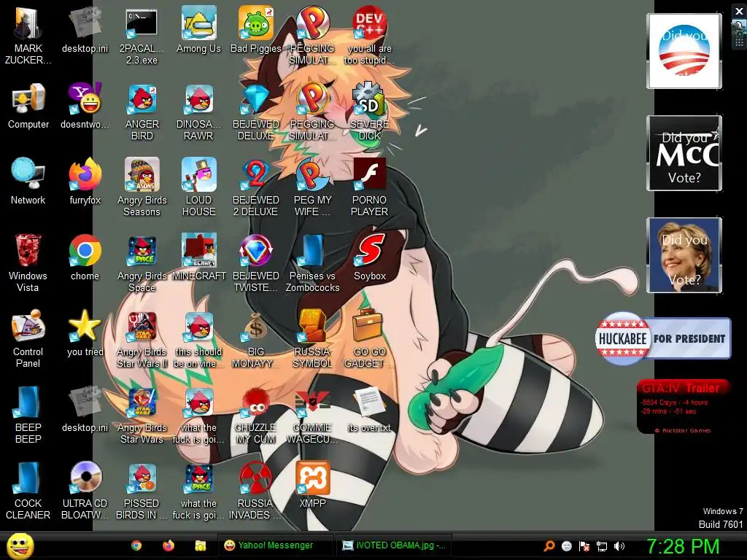Image resolution: width=747 pixels, height=560 pixels.
Task: Open the Flash player desktop shortcut
Action: point(370,187)
